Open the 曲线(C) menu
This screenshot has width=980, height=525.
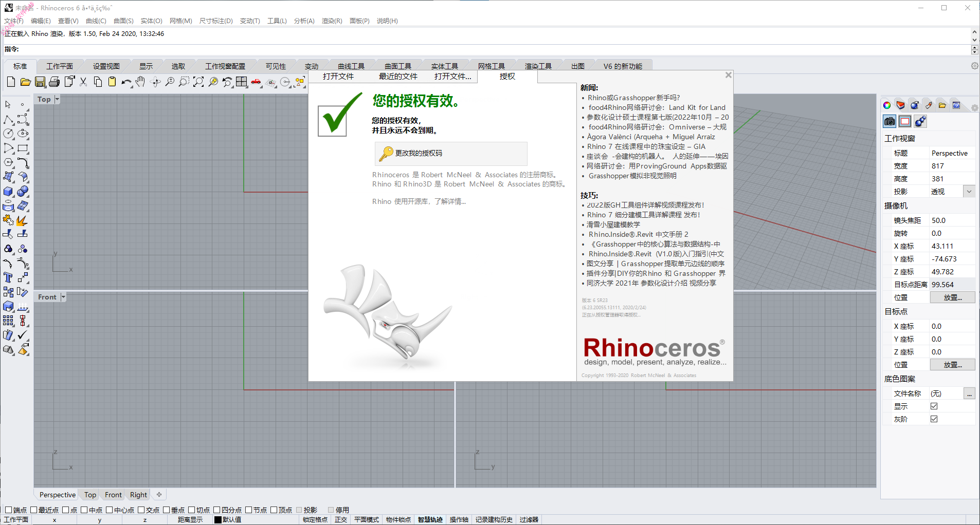(x=96, y=21)
